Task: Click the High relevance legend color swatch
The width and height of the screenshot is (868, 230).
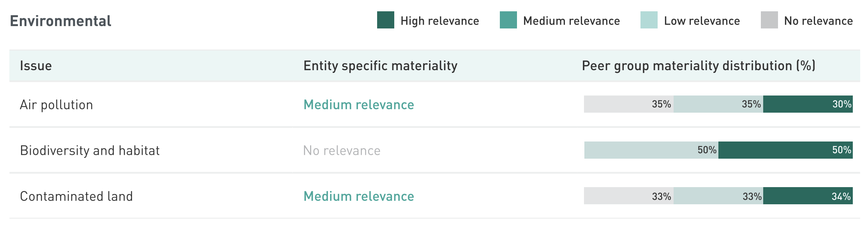Action: (x=385, y=20)
